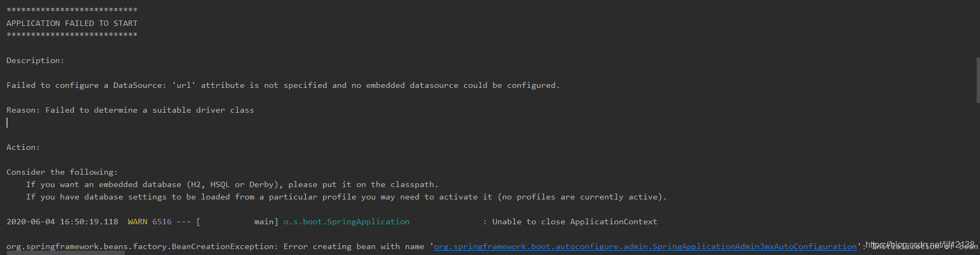Click the 'url' attribute word in the error
Viewport: 980px width, 255px height.
pyautogui.click(x=184, y=85)
